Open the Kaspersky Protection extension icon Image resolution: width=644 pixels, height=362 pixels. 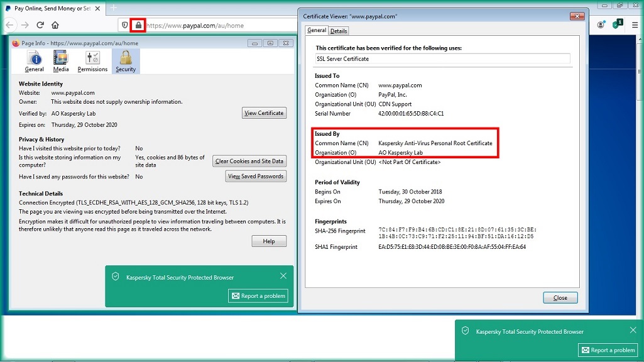617,25
